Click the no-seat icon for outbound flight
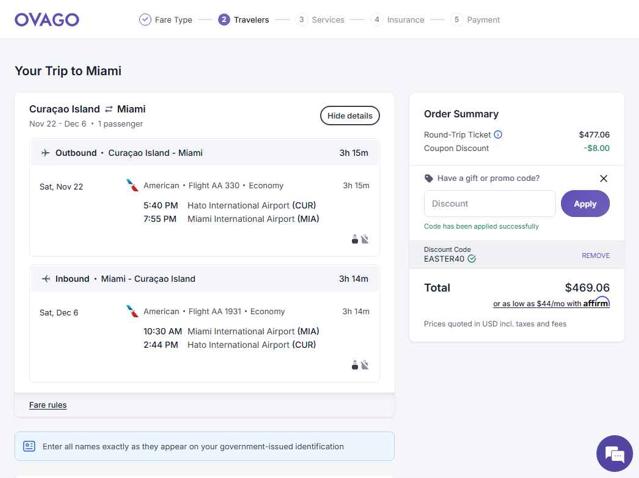 [x=365, y=239]
